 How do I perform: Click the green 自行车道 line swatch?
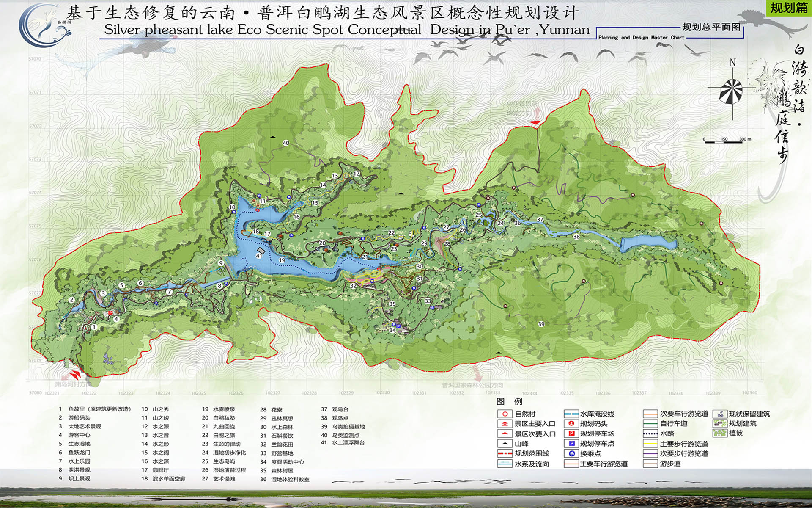(650, 423)
